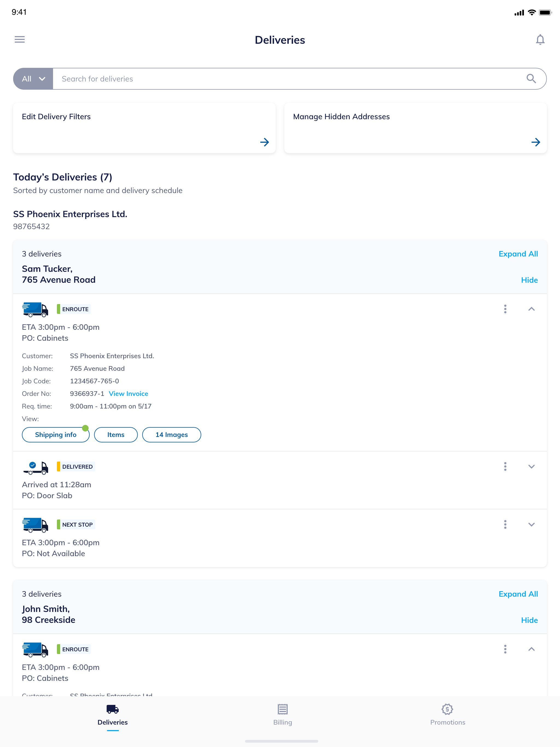This screenshot has height=747, width=560.
Task: Expand the Delivered Door Slab delivery
Action: click(531, 466)
